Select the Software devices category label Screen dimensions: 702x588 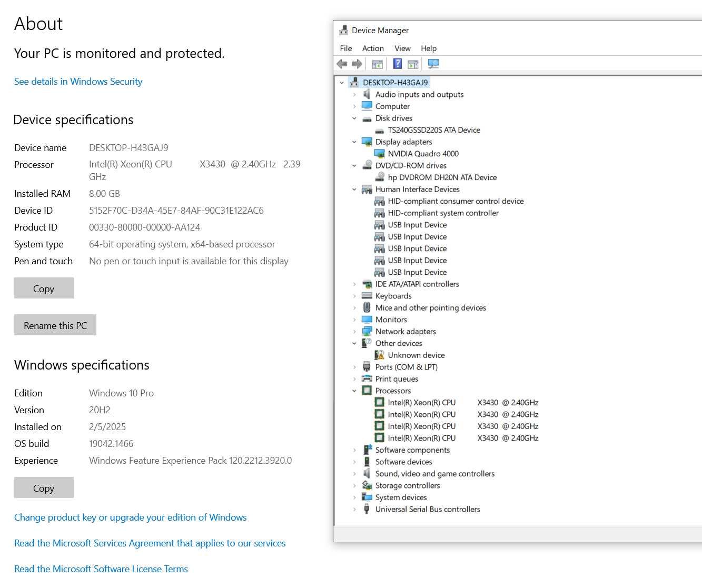coord(403,462)
